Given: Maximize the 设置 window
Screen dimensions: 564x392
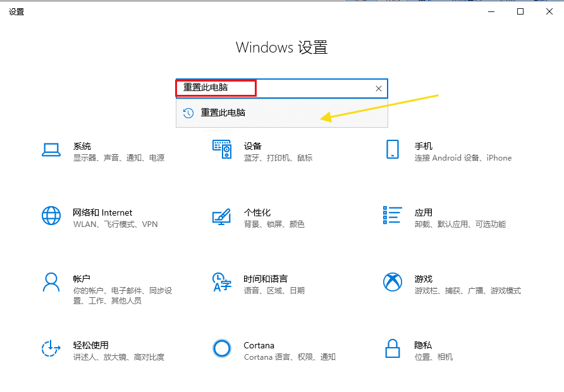Looking at the screenshot, I should tap(520, 11).
